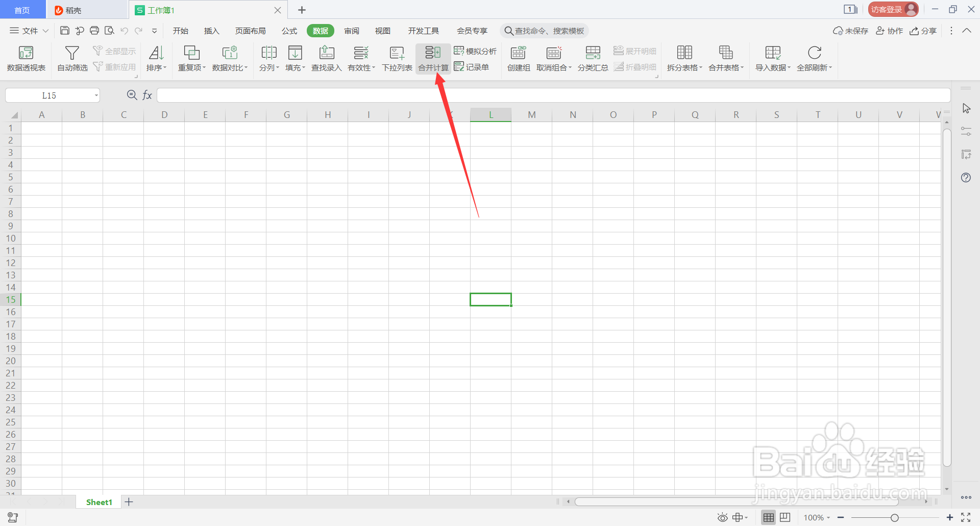Click the zoom in plus button
The image size is (980, 526).
[x=949, y=517]
